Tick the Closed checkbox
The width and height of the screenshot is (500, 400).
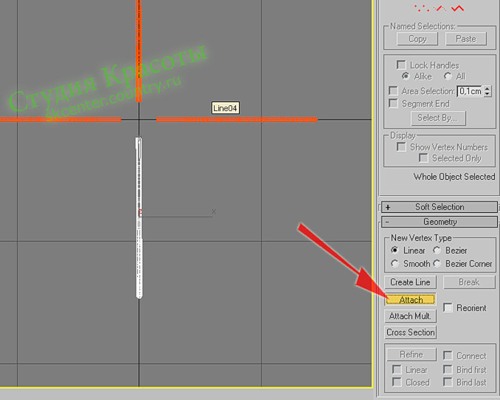coord(397,382)
